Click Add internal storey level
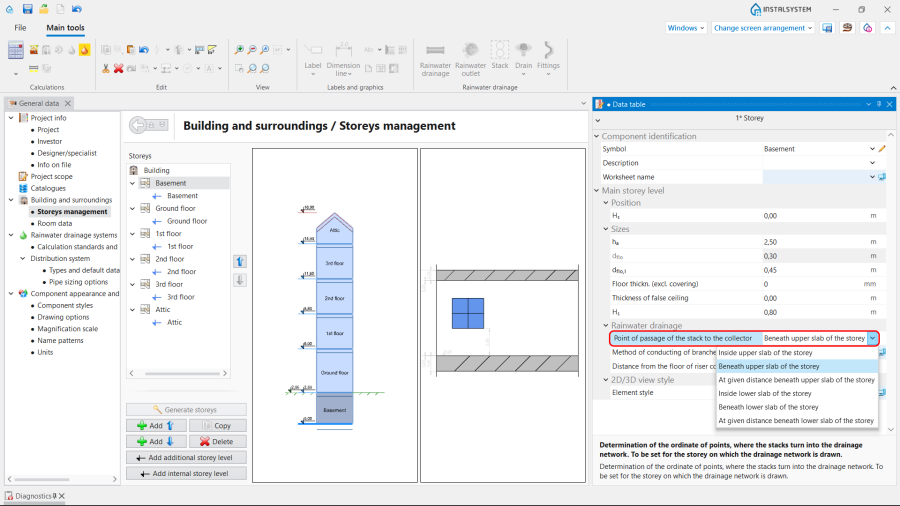900x506 pixels. pos(187,474)
